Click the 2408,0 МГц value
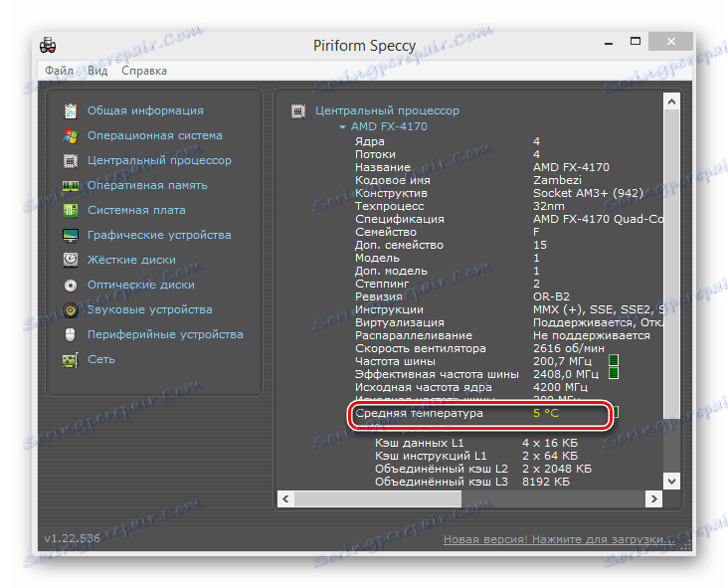 tap(566, 374)
